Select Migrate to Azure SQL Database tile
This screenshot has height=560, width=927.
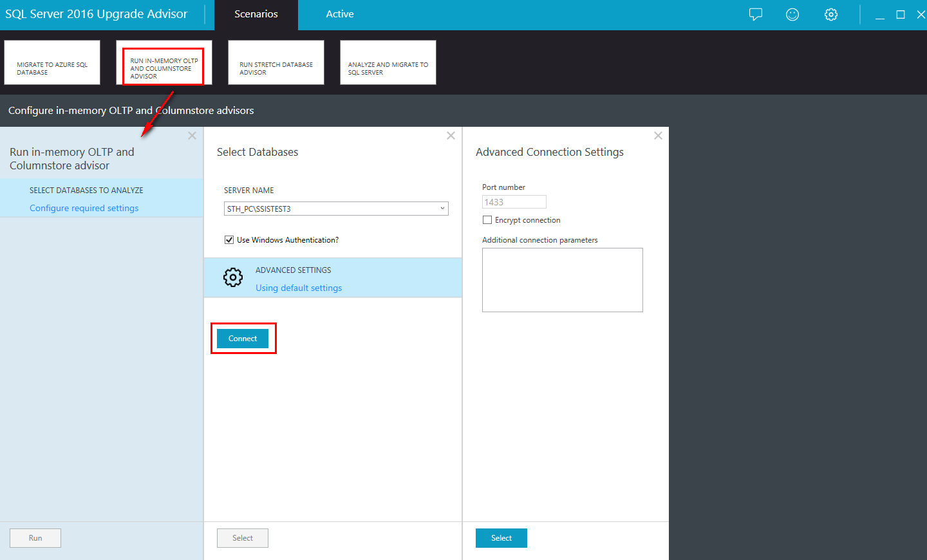point(52,62)
